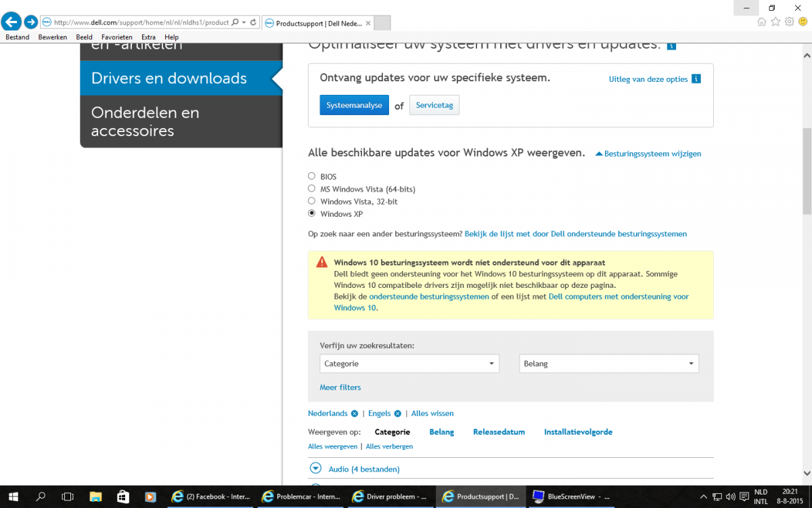Open File Explorer from taskbar
Viewport: 812px width, 508px height.
coord(95,496)
